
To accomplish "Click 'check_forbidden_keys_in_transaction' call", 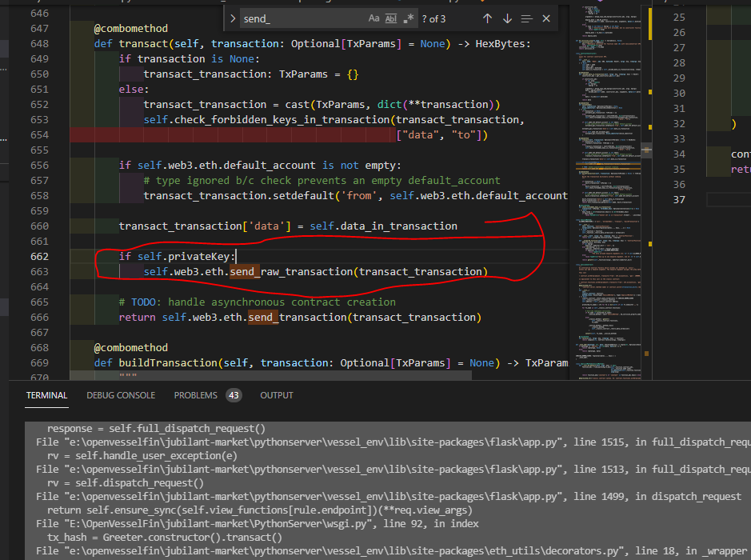I will pos(282,120).
